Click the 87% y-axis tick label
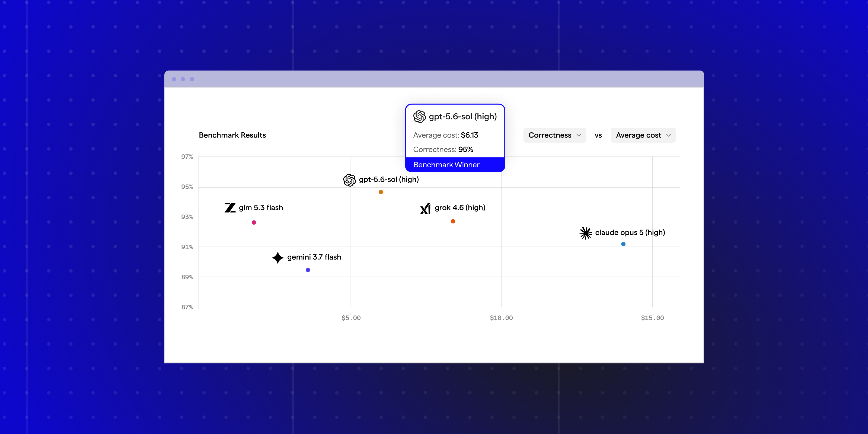This screenshot has height=434, width=868. [x=187, y=307]
